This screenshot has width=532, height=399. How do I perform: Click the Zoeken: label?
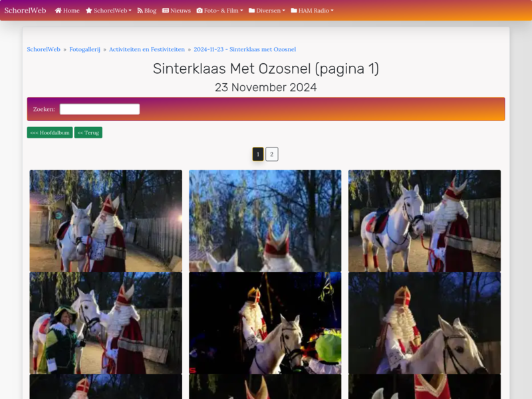click(x=44, y=109)
